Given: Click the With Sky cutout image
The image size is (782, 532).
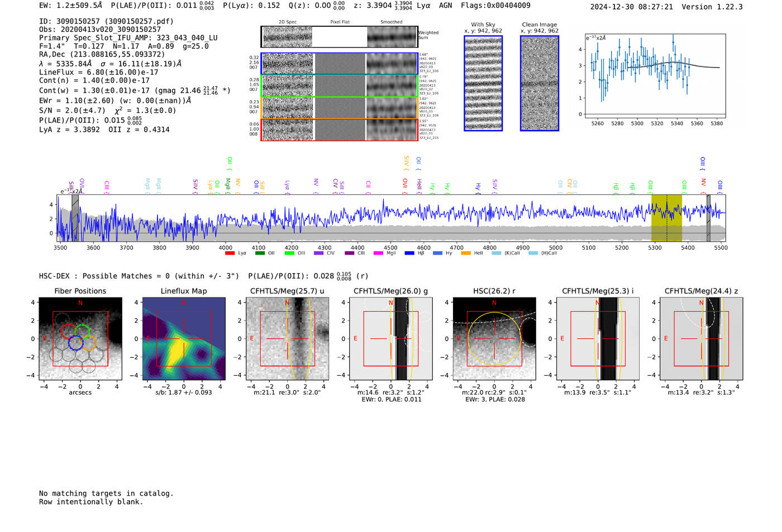Looking at the screenshot, I should coord(483,83).
